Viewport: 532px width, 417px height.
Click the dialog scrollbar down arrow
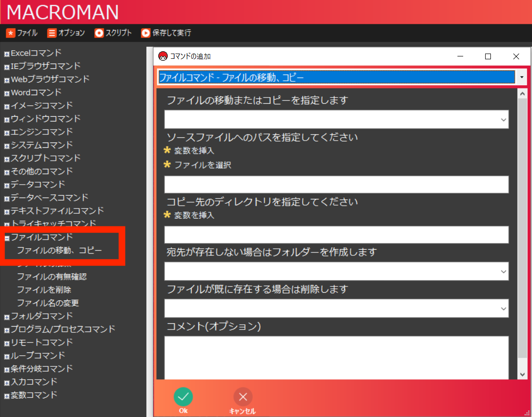pos(523,374)
